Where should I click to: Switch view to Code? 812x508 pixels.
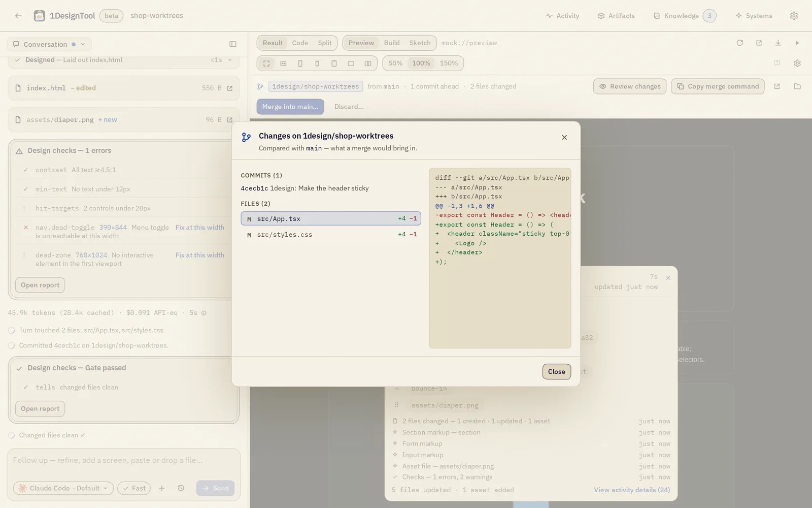[300, 43]
